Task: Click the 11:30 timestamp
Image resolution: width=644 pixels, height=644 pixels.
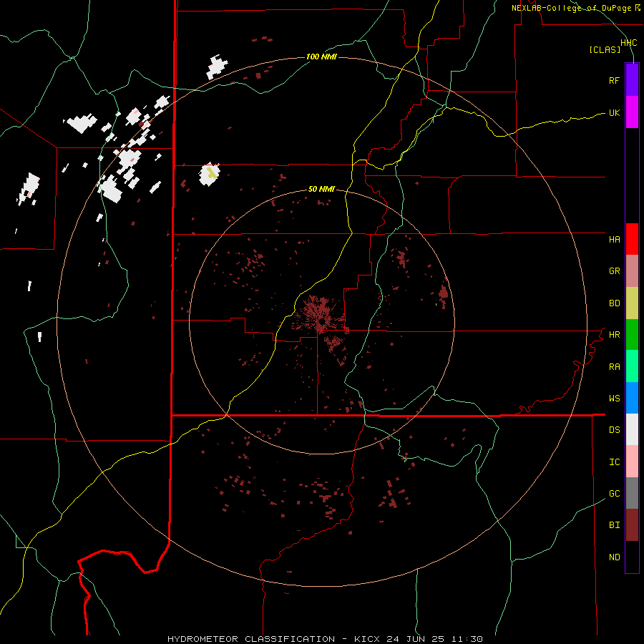Action: click(467, 639)
